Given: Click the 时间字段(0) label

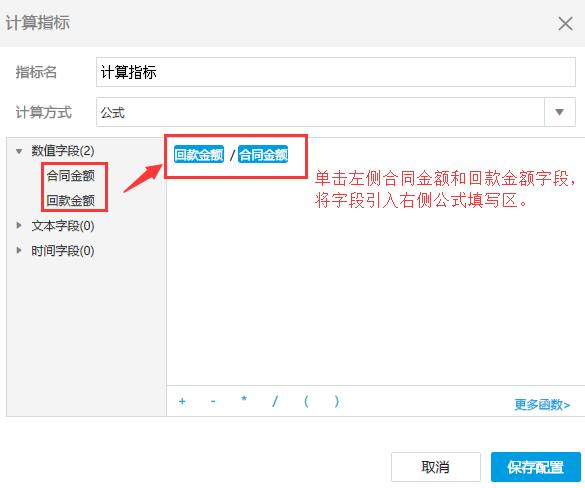Looking at the screenshot, I should click(x=63, y=250).
